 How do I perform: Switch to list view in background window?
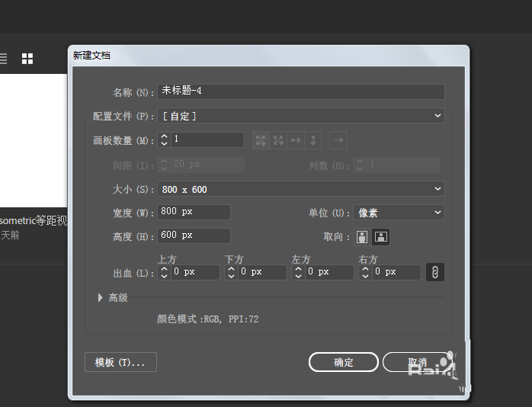coord(3,59)
